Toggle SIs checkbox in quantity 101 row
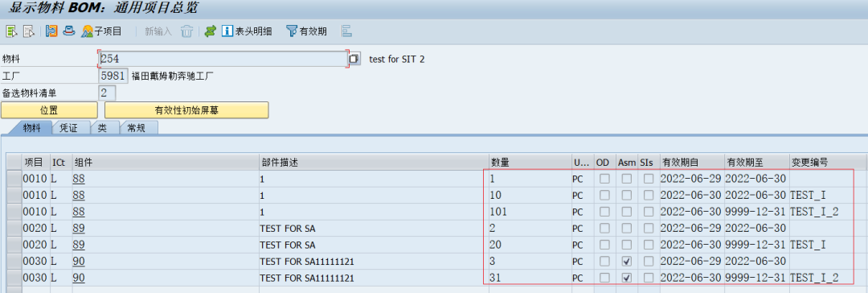 point(649,212)
